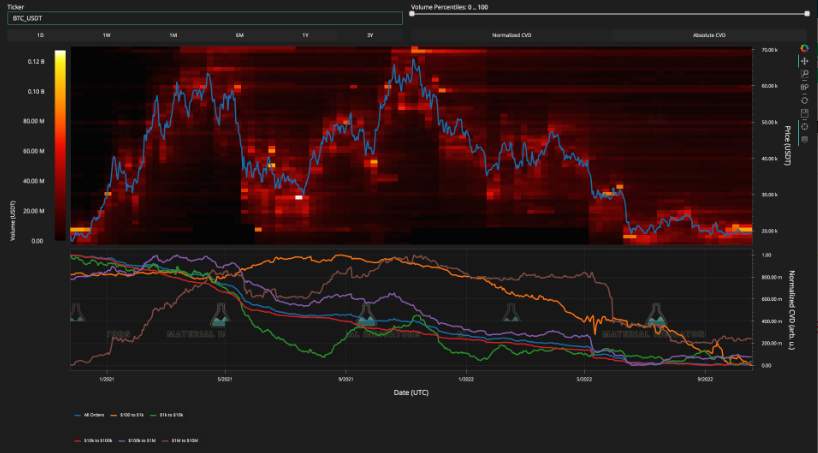Select the 1D time range tab
Screen dimensions: 818x453
click(40, 35)
